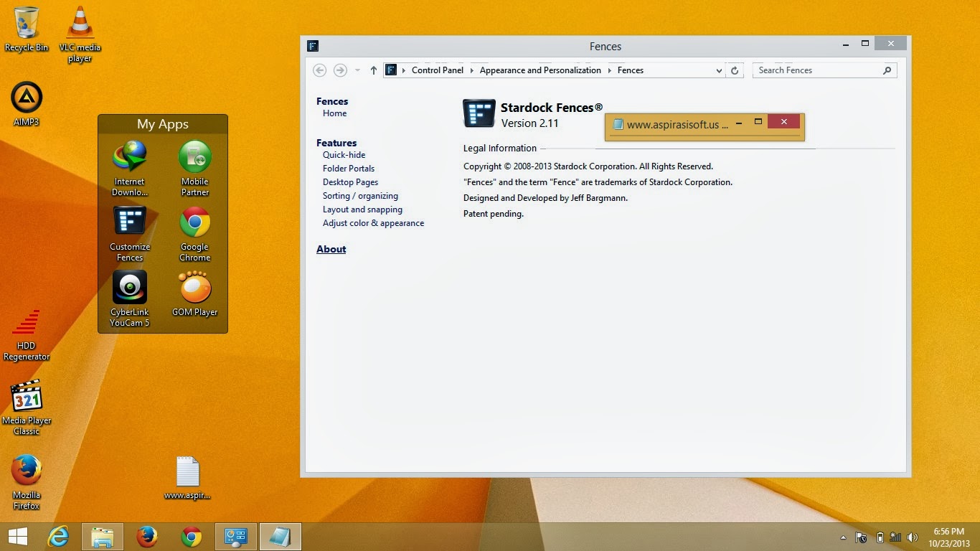Click "Designed and Developed by Jeff Bargmann." text
Viewport: 980px width, 551px height.
click(x=545, y=198)
